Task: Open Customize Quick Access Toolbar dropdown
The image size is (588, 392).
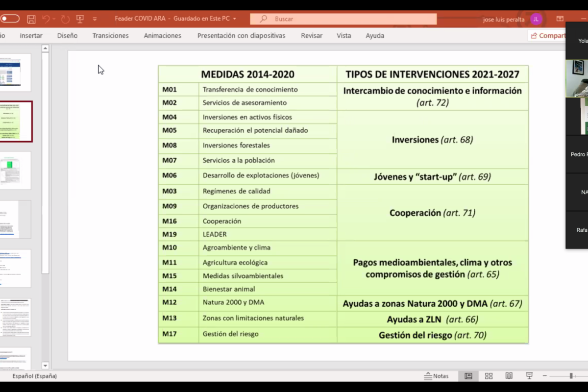Action: point(95,19)
